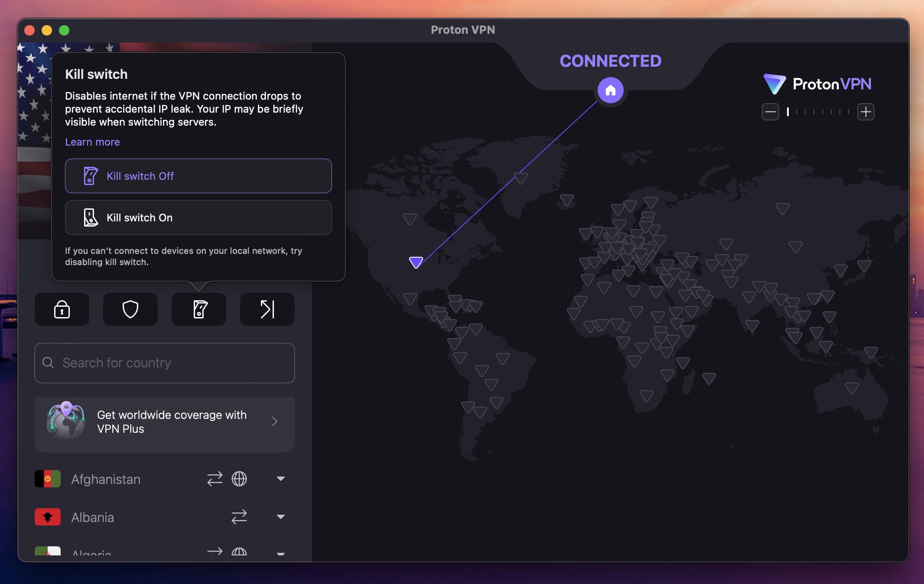The width and height of the screenshot is (924, 584).
Task: Click the magnifier icon in search field
Action: 48,363
